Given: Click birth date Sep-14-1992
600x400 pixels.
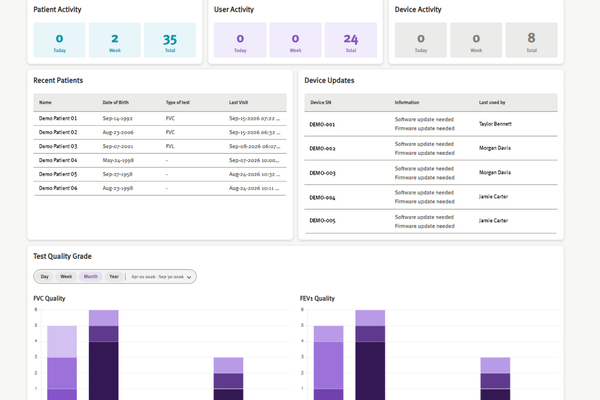Looking at the screenshot, I should click(117, 119).
